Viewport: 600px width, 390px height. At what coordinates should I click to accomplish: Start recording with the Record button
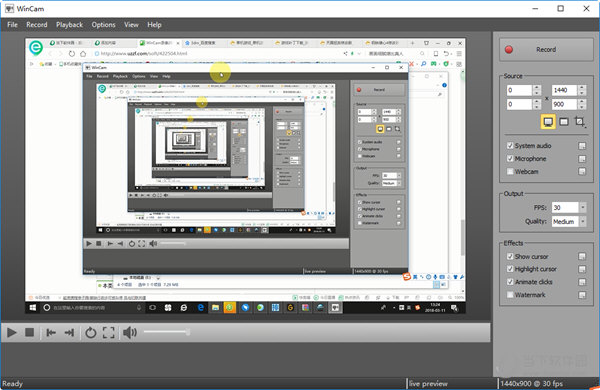[546, 49]
